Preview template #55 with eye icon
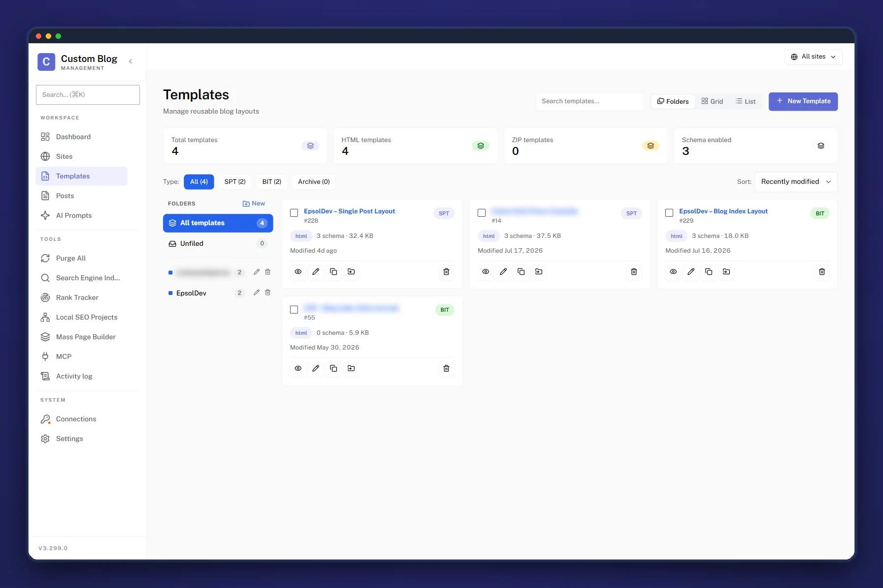 pos(298,369)
